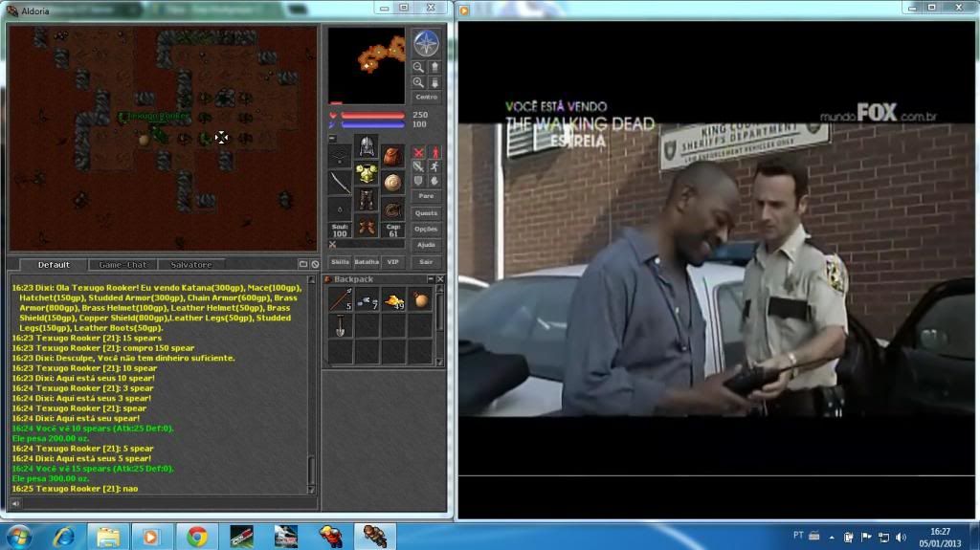Toggle the hand secure mode button

click(435, 181)
